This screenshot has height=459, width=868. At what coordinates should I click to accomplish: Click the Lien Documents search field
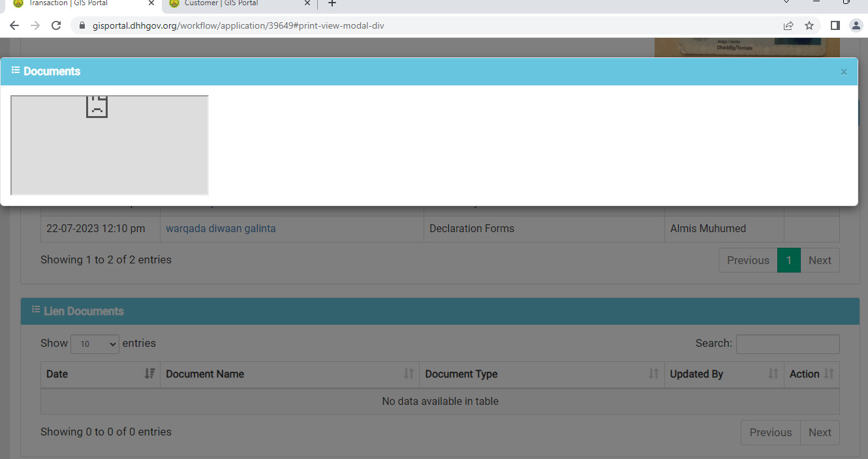788,344
